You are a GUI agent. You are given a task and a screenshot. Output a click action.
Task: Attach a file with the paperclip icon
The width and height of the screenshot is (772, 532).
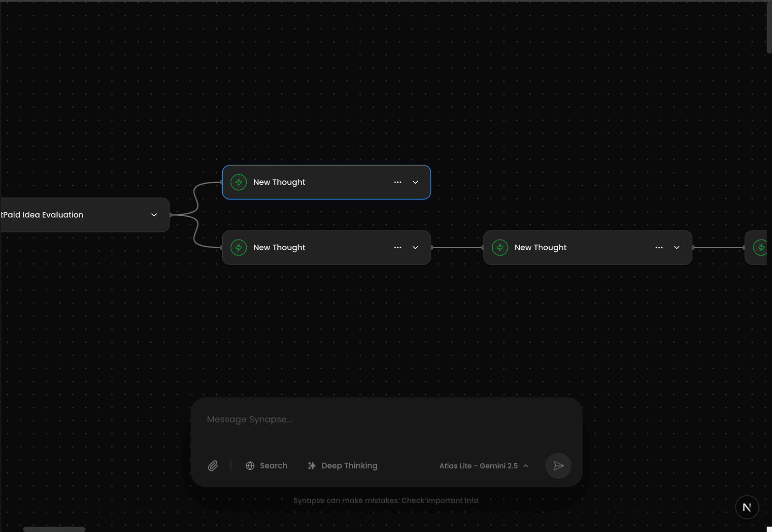213,465
